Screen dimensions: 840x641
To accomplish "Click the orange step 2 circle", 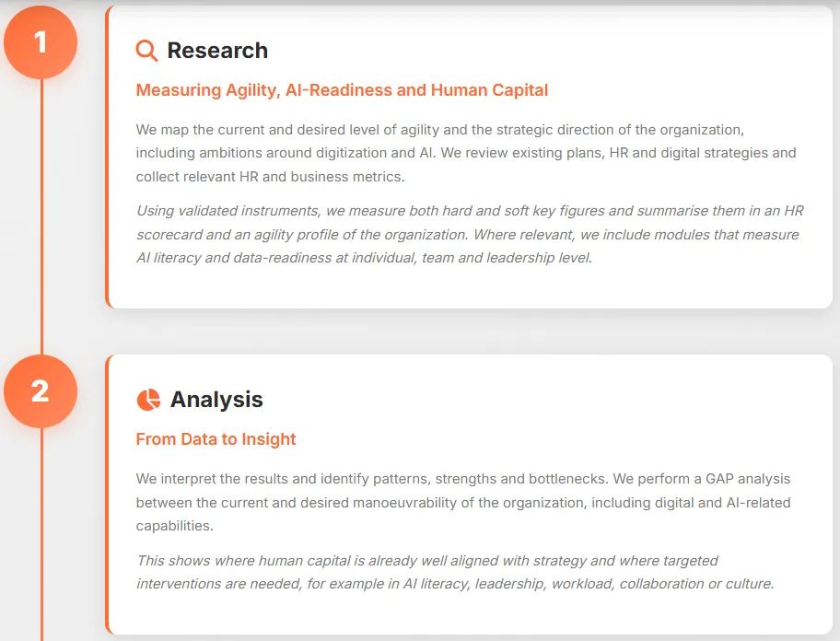I will pos(41,391).
